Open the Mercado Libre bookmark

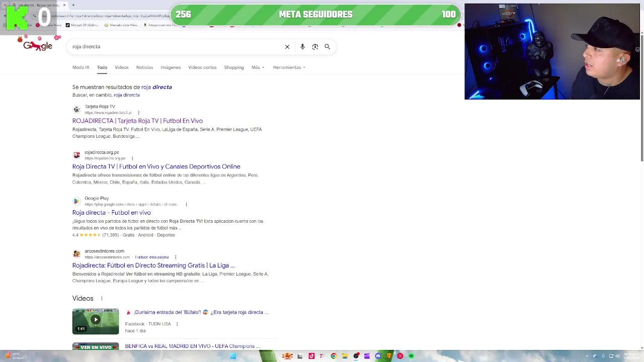[x=121, y=25]
